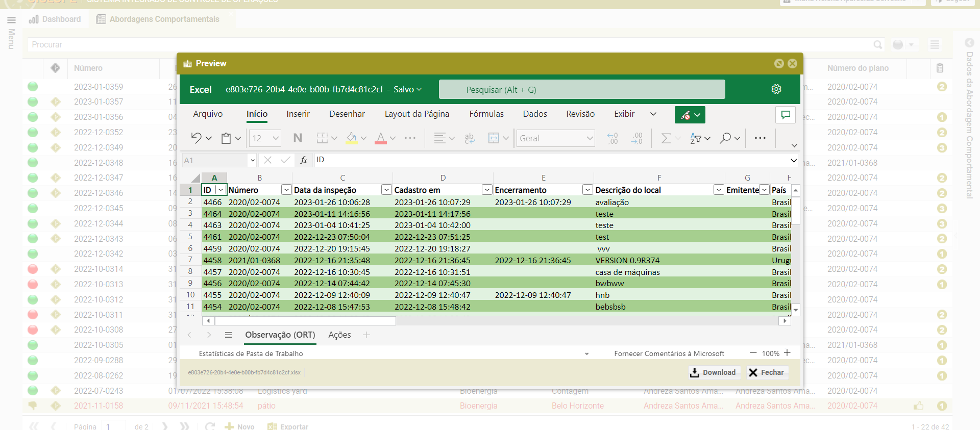This screenshot has height=430, width=980.
Task: Click the green viewing mode button
Action: point(690,115)
